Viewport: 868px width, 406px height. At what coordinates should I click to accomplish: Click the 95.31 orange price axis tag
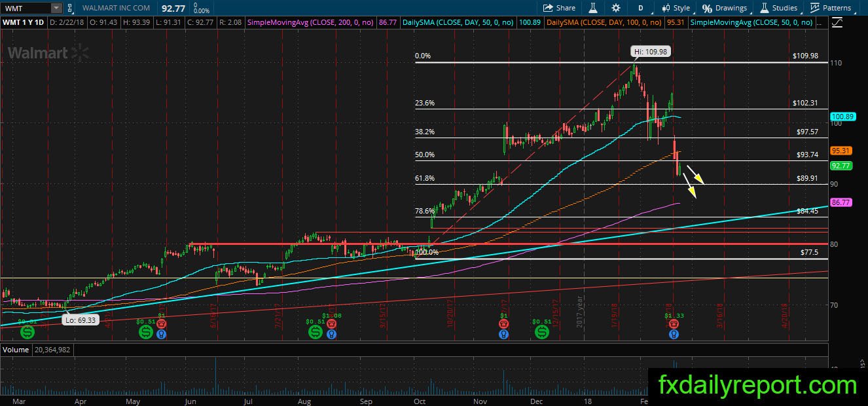(840, 151)
